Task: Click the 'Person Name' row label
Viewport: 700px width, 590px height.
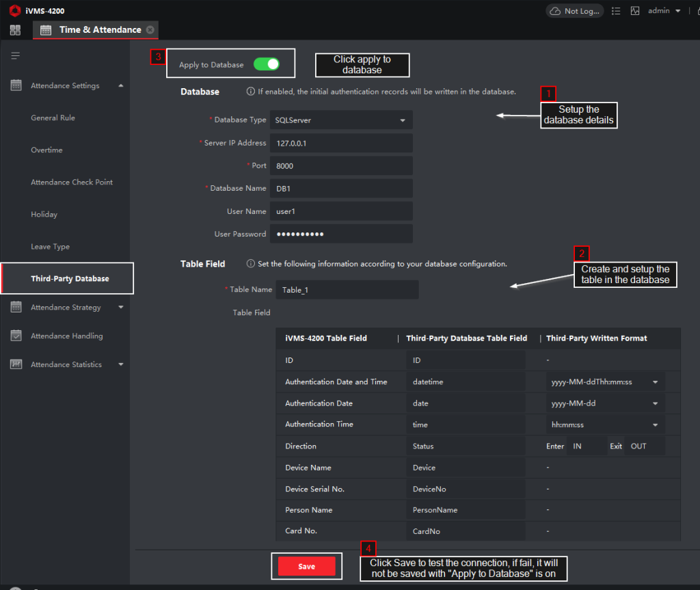Action: pyautogui.click(x=308, y=510)
